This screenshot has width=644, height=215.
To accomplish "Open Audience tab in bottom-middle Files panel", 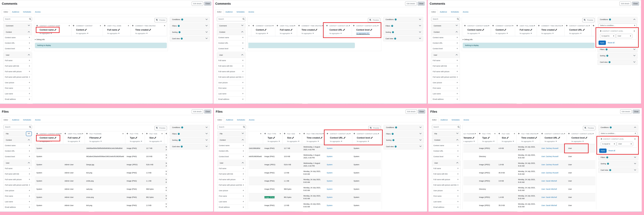I will [x=229, y=120].
